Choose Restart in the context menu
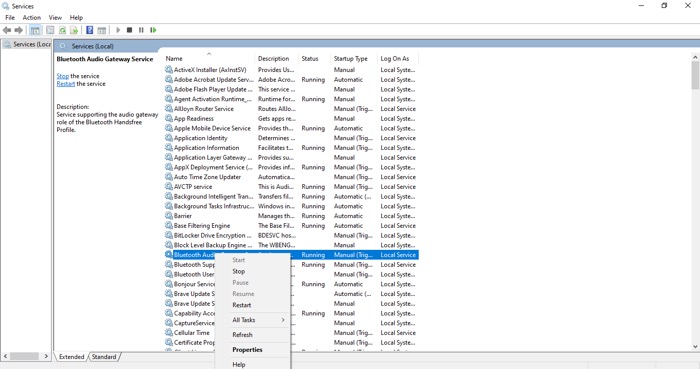Viewport: 700px width, 369px height. 253,305
